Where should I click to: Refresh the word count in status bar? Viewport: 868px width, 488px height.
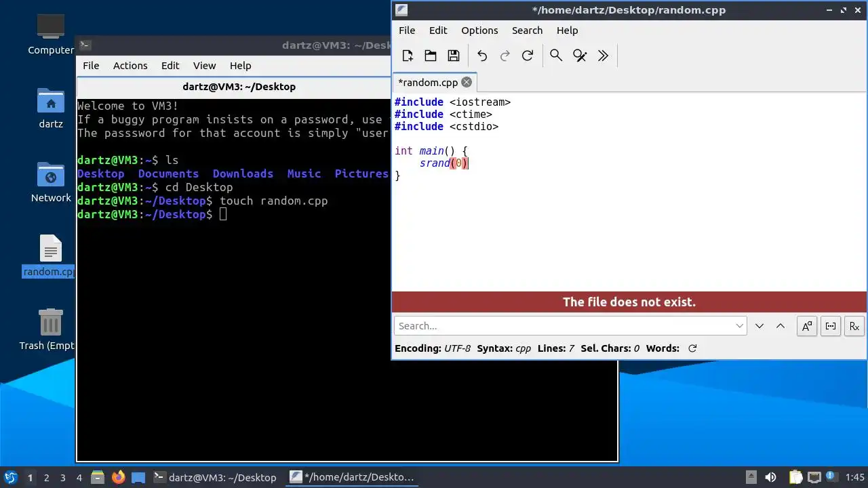click(x=692, y=348)
